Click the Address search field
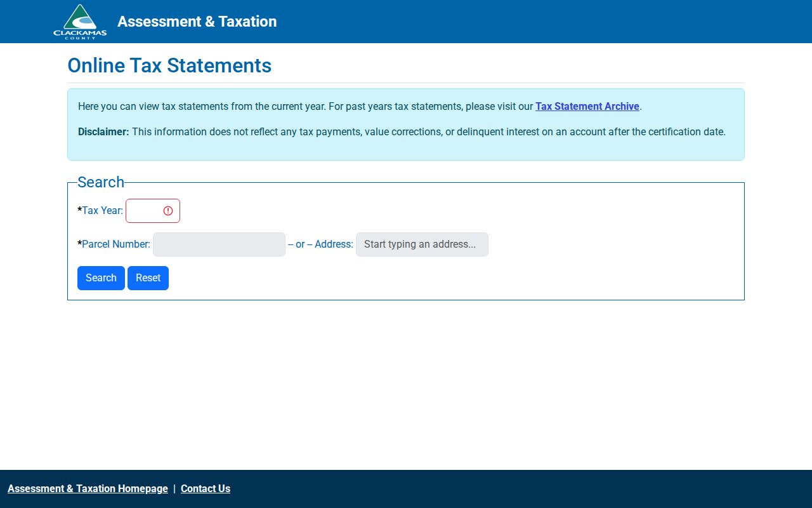812x508 pixels. point(422,244)
